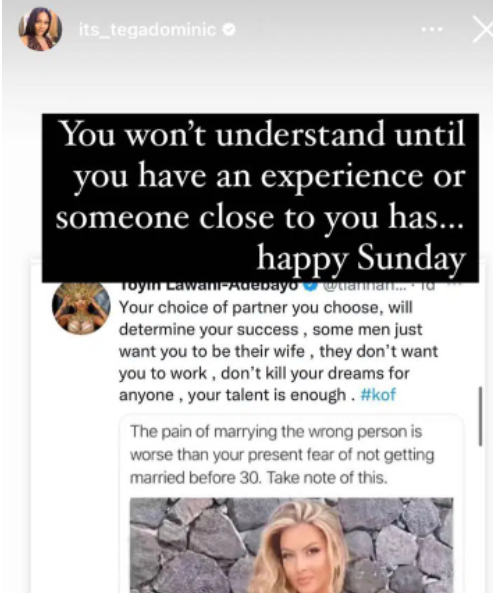Click the vertical scrollbar beside the tweet
Image resolution: width=493 pixels, height=593 pixels.
click(480, 416)
